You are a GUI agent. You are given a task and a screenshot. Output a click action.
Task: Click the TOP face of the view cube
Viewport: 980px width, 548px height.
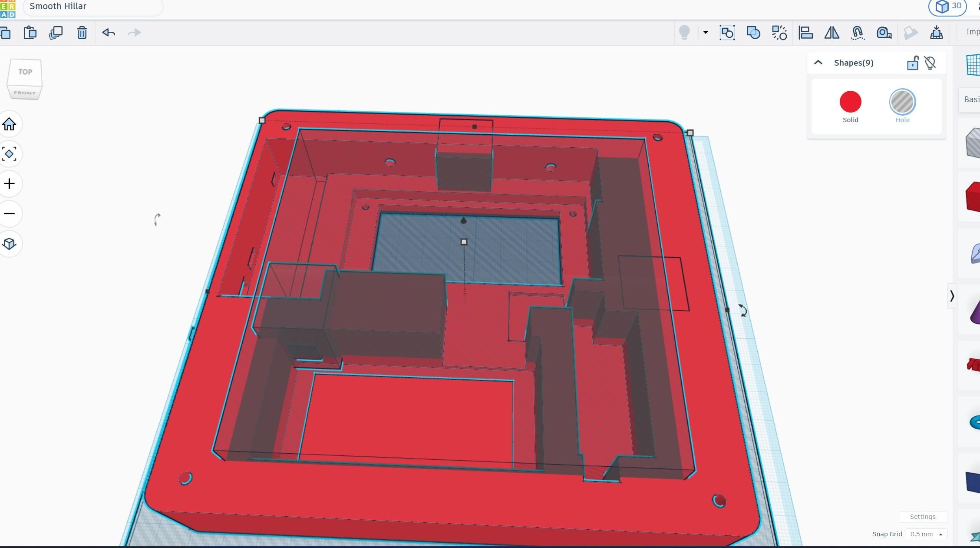(x=25, y=72)
